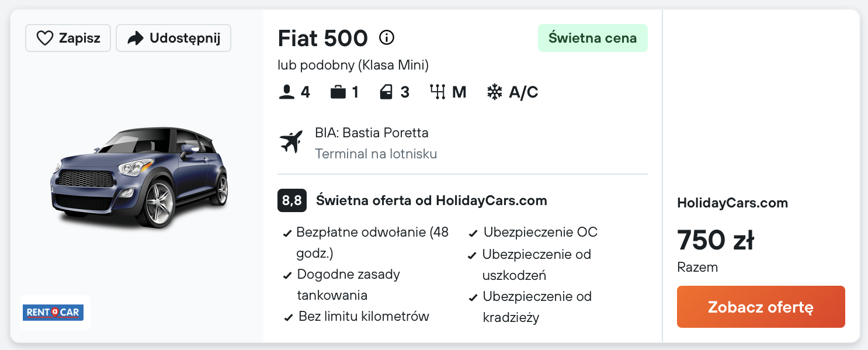The width and height of the screenshot is (868, 350).
Task: Click the air conditioning snowflake icon
Action: tap(495, 92)
